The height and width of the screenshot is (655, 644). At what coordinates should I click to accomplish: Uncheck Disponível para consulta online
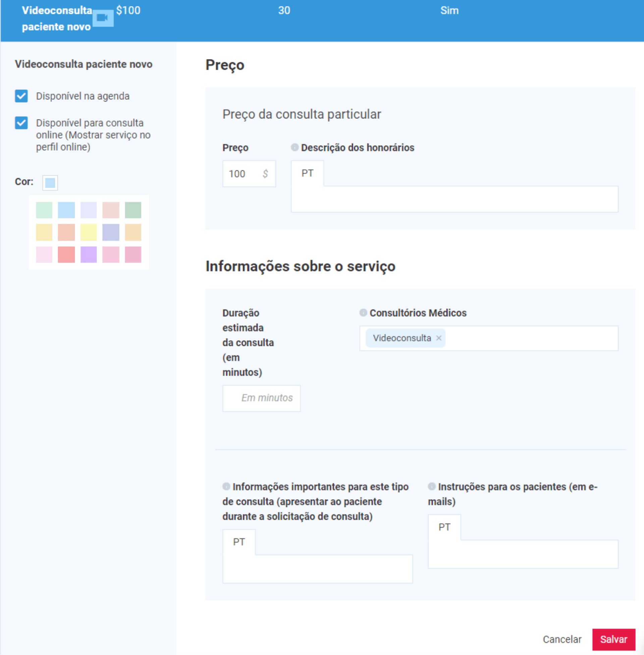coord(21,123)
